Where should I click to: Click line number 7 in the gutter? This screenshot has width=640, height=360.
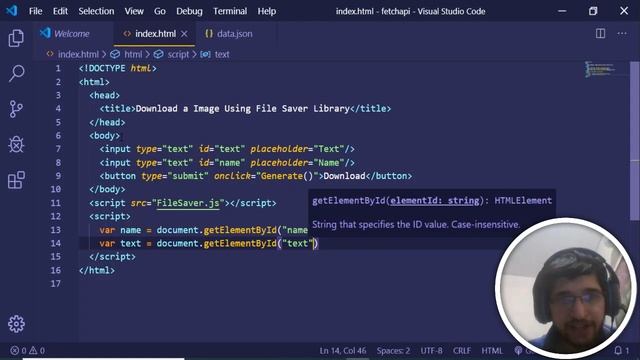(58, 149)
